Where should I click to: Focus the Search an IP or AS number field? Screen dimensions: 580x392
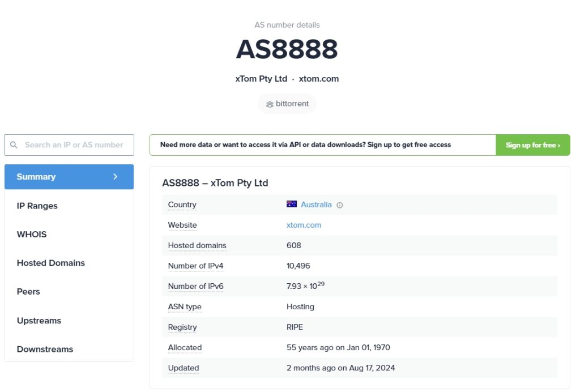pyautogui.click(x=69, y=145)
